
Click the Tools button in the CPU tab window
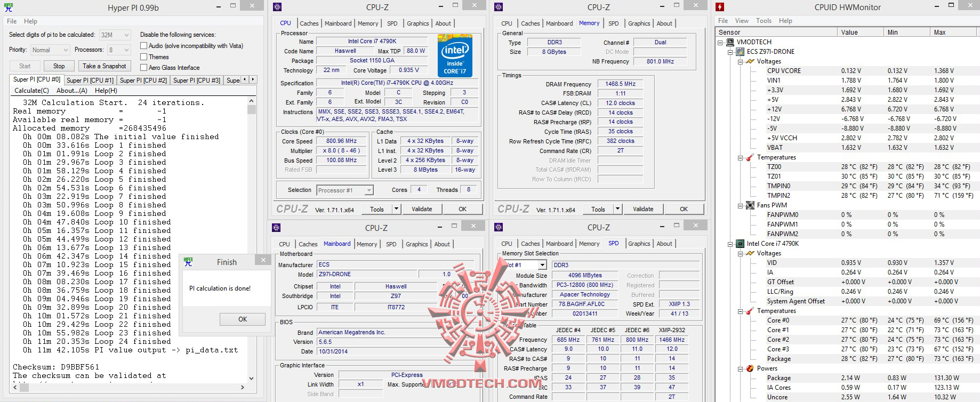point(377,209)
